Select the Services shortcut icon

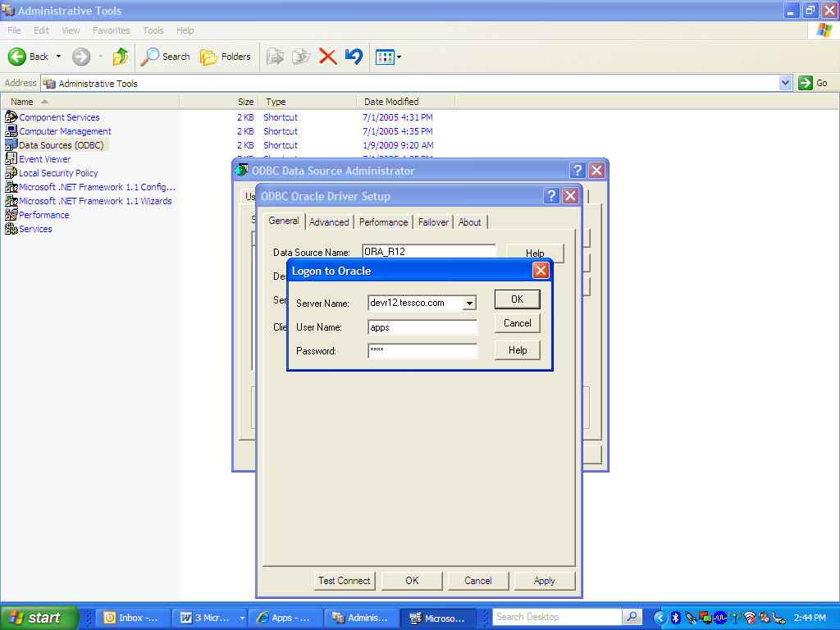click(x=11, y=228)
